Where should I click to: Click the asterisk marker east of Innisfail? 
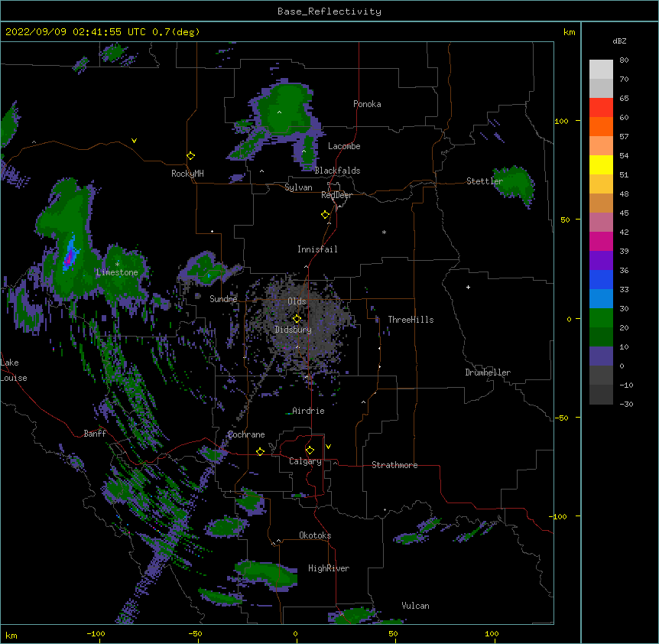384,233
